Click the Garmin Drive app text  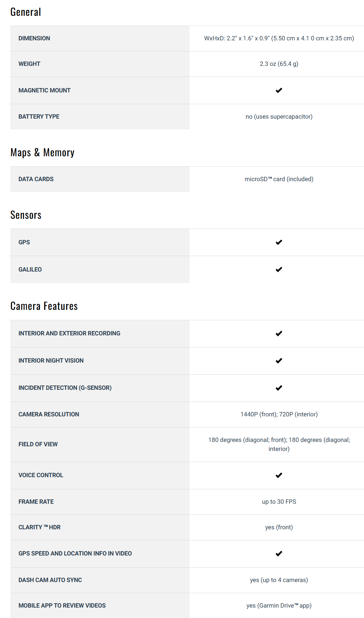pos(279,606)
